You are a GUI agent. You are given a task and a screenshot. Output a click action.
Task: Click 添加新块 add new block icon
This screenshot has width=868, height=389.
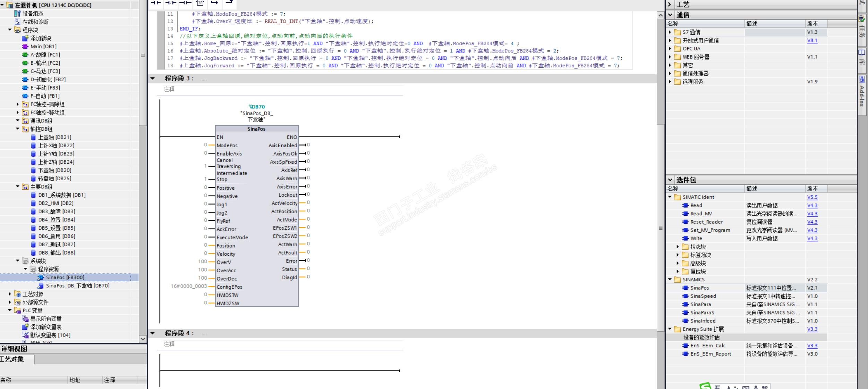[25, 38]
